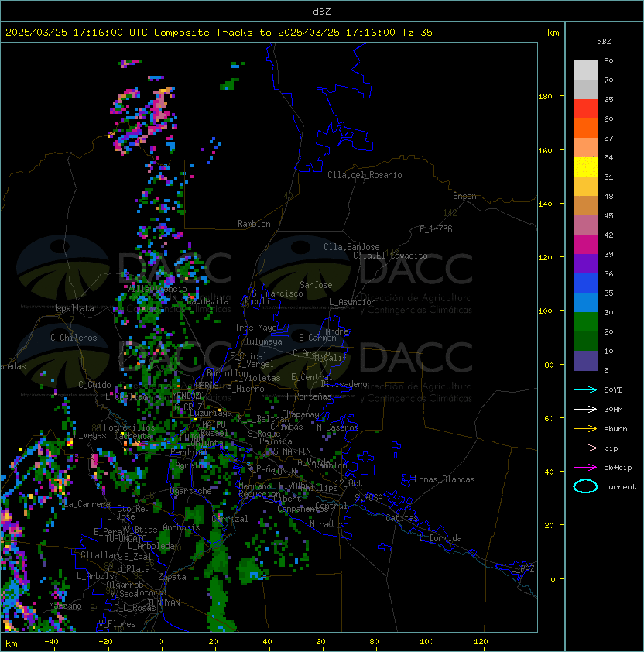Viewport: 644px width, 652px height.
Task: Click the L_Dormida place label
Action: pyautogui.click(x=440, y=538)
